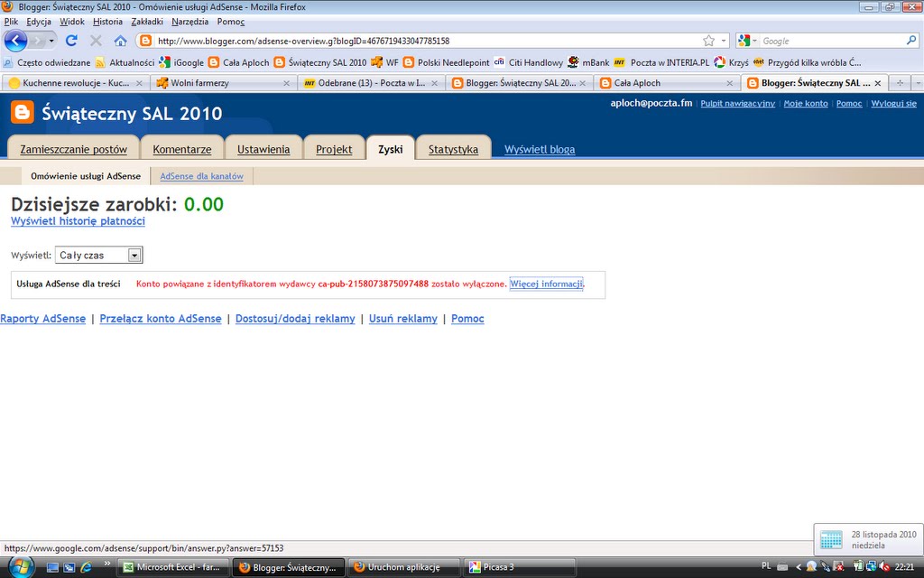924x578 pixels.
Task: Close the Kuchenne rewolucje tab
Action: [x=139, y=83]
